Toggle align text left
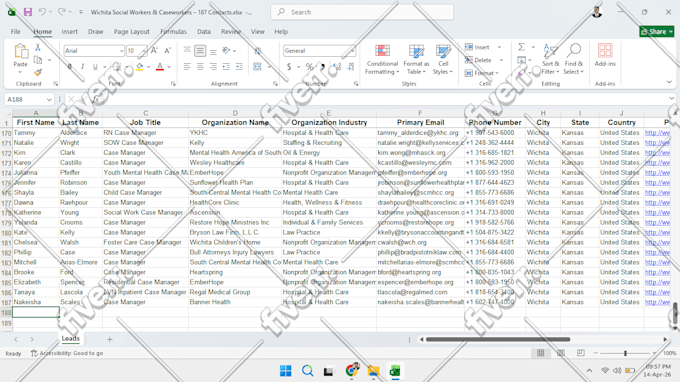The width and height of the screenshot is (680, 382). click(x=187, y=67)
